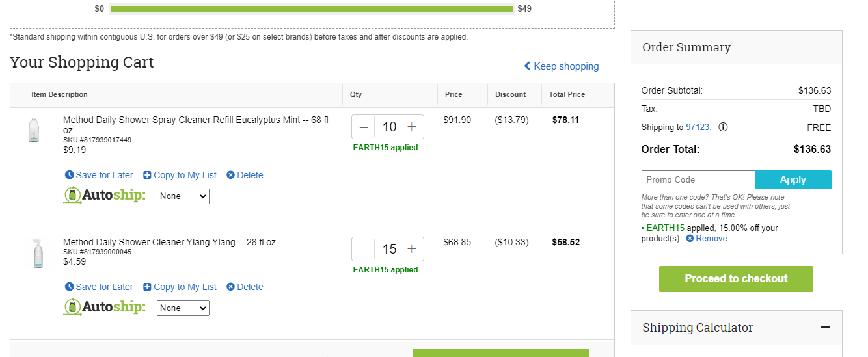This screenshot has width=868, height=357.
Task: Click the shipping info icon
Action: [723, 127]
